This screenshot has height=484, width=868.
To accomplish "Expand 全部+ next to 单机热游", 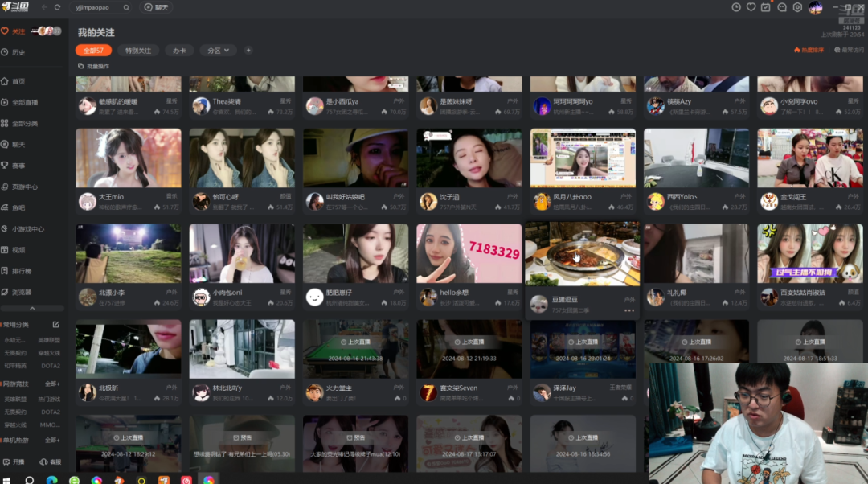I will point(52,441).
